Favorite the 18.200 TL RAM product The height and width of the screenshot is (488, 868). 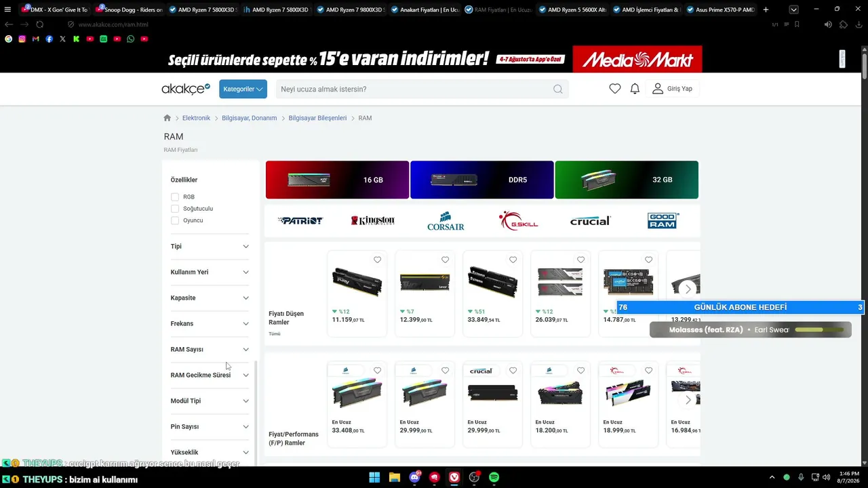coord(581,371)
